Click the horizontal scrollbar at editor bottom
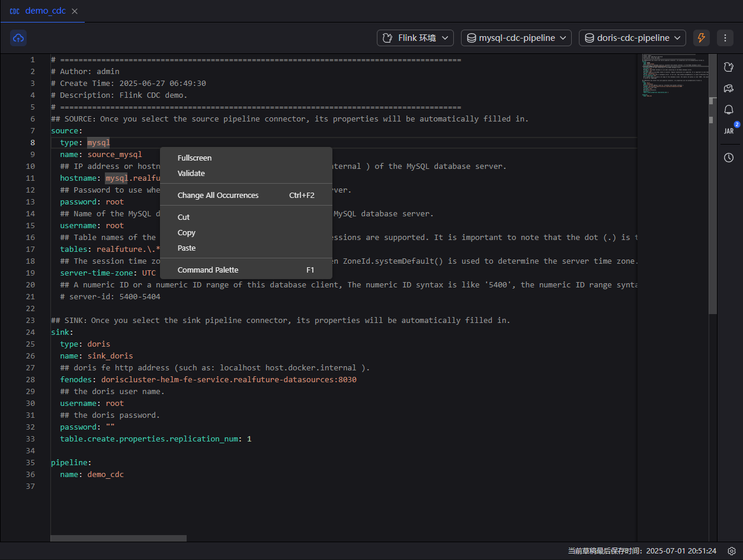Screen dimensions: 743x560 [x=119, y=538]
